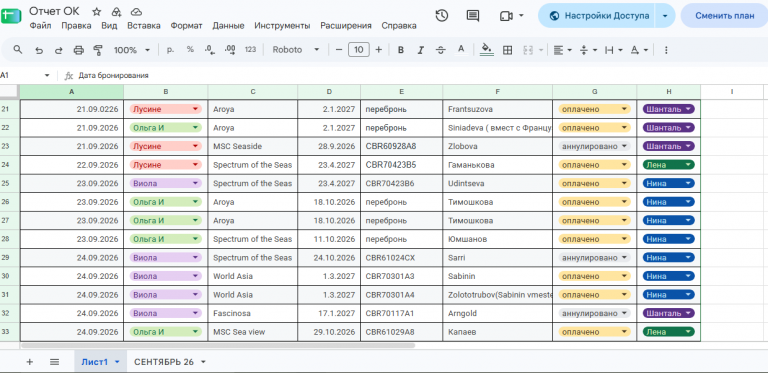Image resolution: width=768 pixels, height=373 pixels.
Task: Open the more options three-dot menu
Action: tap(666, 50)
